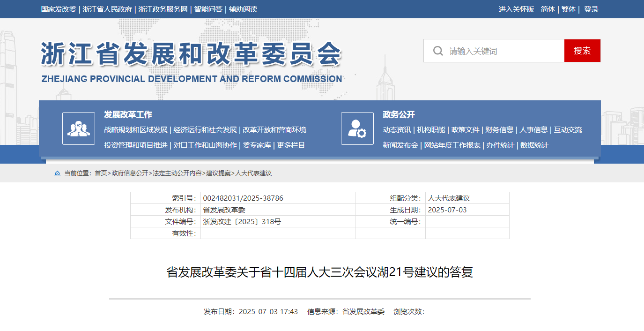Screen dimensions: 644x331
Task: Click the home icon beside 当前位置
Action: tap(57, 173)
